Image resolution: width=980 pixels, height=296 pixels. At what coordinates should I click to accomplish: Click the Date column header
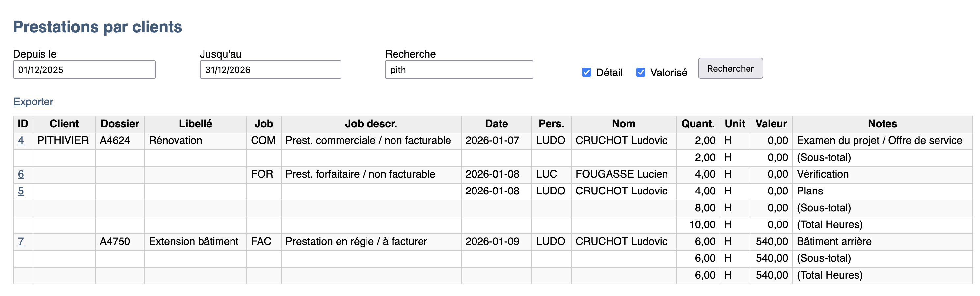coord(496,124)
